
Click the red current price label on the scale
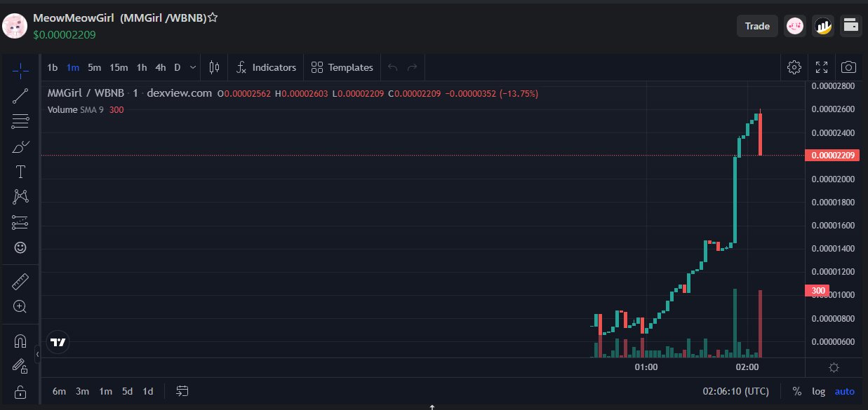point(832,155)
